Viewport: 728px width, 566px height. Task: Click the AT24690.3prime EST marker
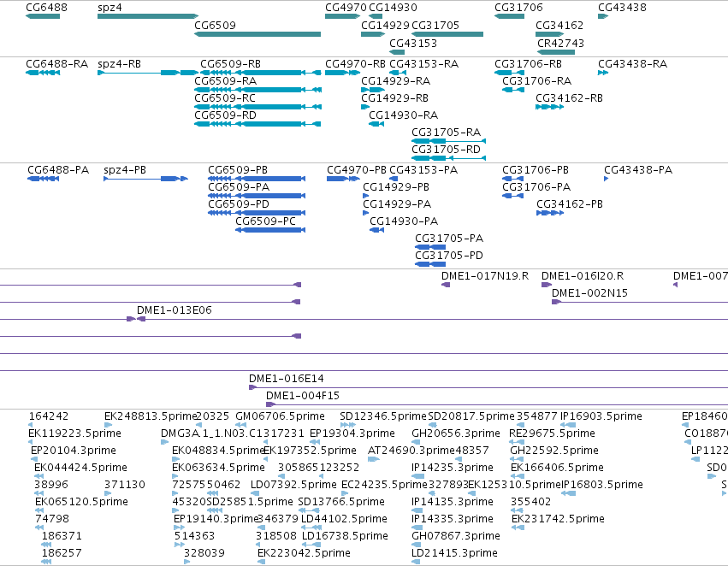pos(373,459)
